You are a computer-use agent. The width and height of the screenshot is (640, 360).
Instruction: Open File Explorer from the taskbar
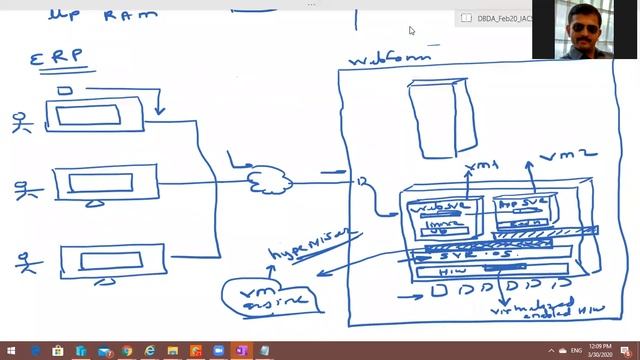click(x=173, y=351)
